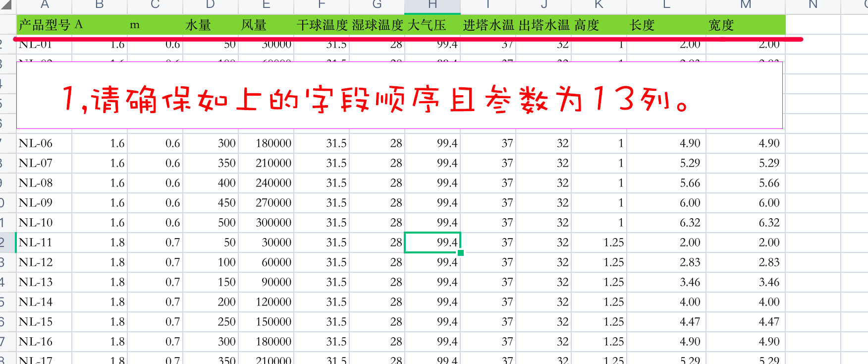Click 出塔水温 32 in NL-10 row
The height and width of the screenshot is (364, 868).
543,223
